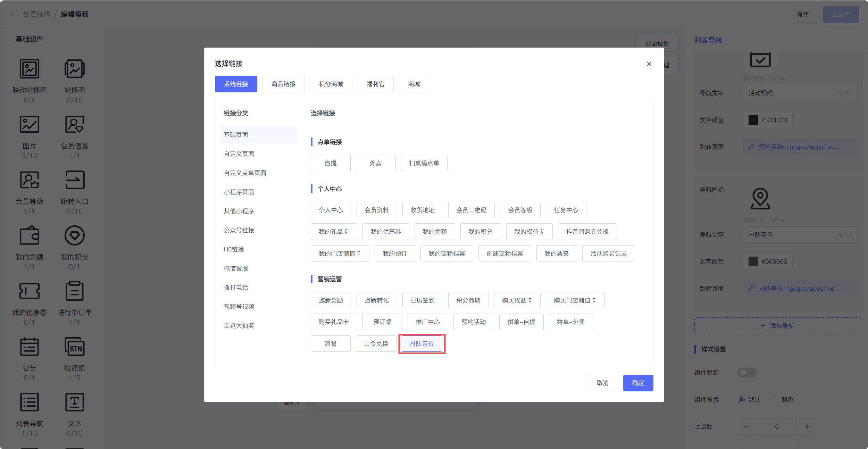Open the 积分商城 tab in dialog
The width and height of the screenshot is (868, 449).
point(331,84)
